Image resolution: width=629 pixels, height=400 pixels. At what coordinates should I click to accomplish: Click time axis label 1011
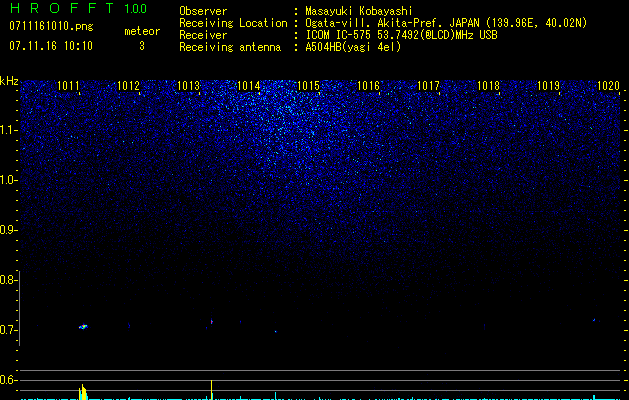[x=68, y=86]
